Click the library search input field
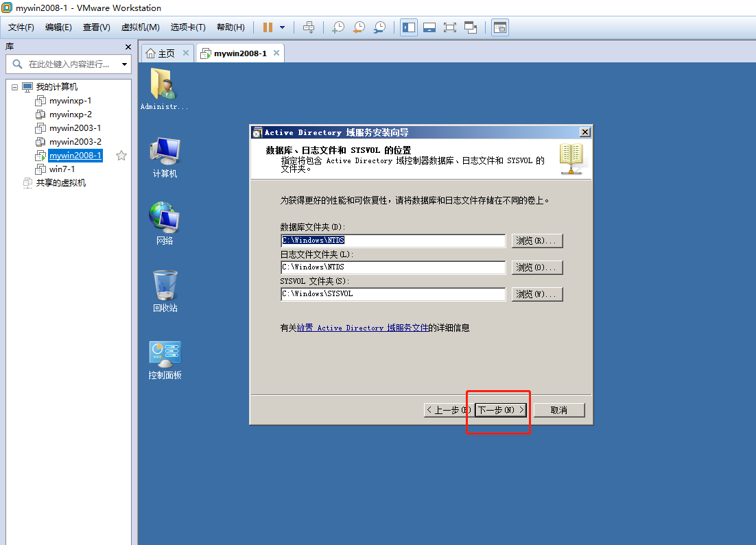Image resolution: width=756 pixels, height=545 pixels. 69,64
